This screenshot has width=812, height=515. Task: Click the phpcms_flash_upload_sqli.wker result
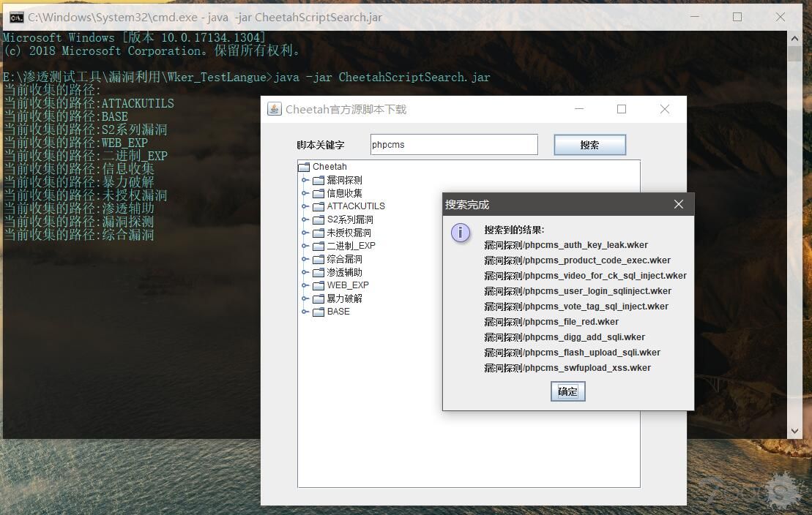coord(573,353)
